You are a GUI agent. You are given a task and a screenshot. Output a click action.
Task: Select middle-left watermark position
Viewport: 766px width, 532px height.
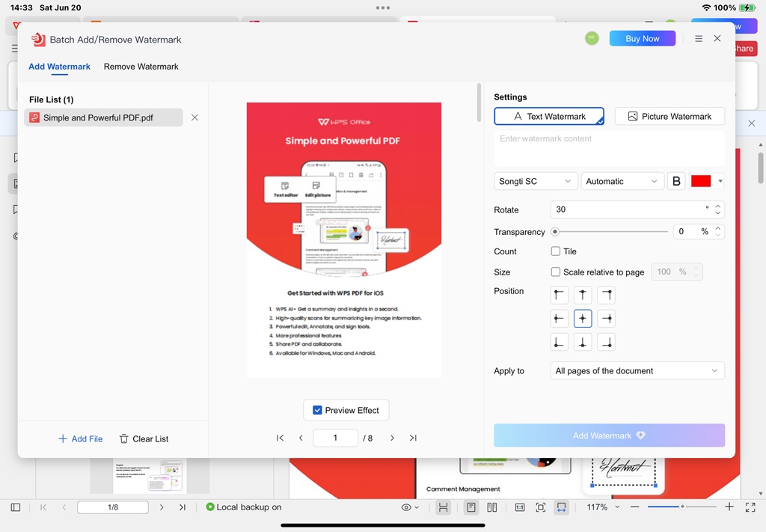click(558, 319)
